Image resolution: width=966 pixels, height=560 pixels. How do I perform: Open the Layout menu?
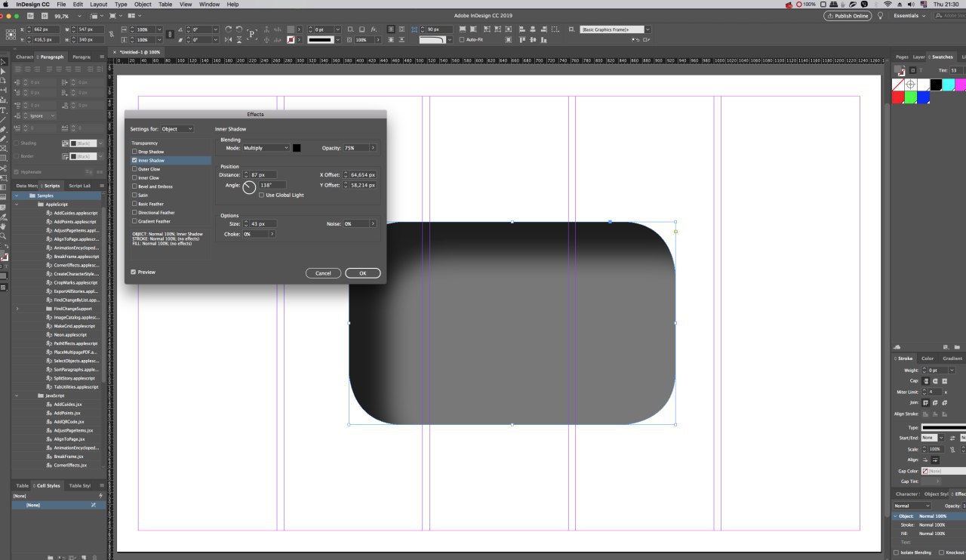coord(98,5)
